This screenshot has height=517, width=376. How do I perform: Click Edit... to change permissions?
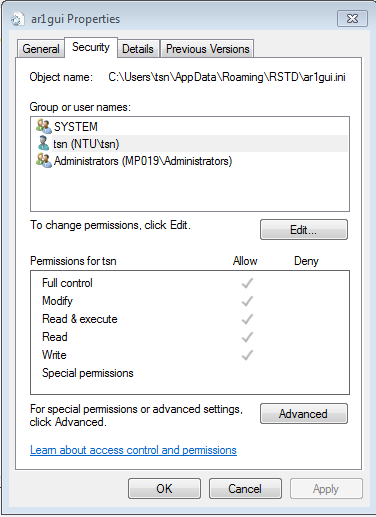pyautogui.click(x=304, y=230)
